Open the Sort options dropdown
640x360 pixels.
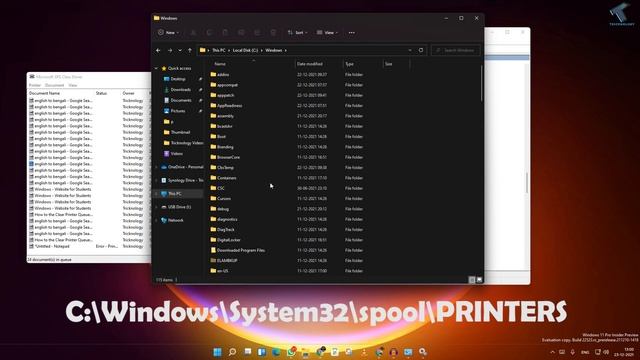point(298,32)
